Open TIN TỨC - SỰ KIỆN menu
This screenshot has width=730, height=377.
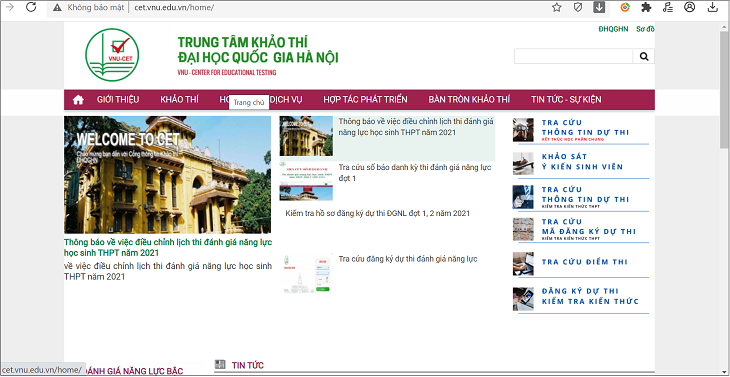[566, 100]
